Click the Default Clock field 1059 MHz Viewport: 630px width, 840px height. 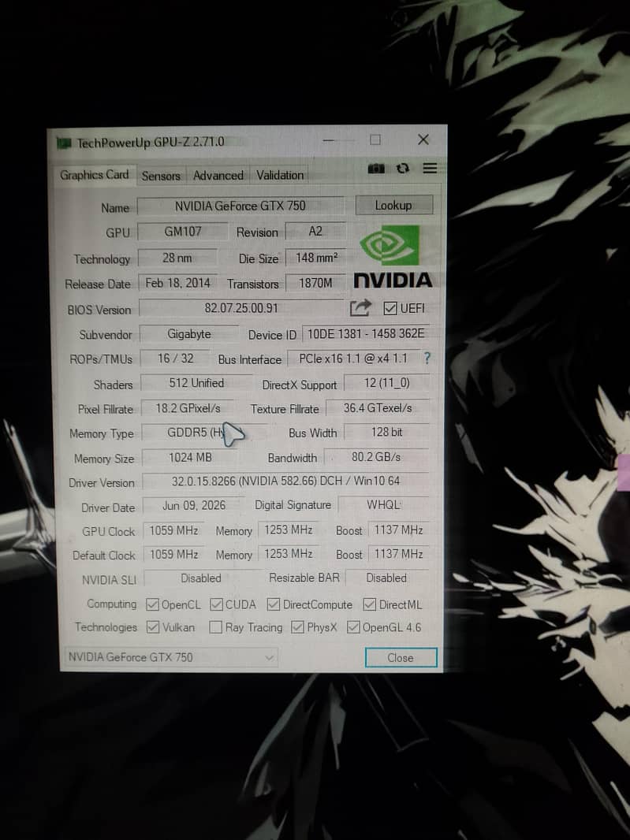(x=173, y=555)
